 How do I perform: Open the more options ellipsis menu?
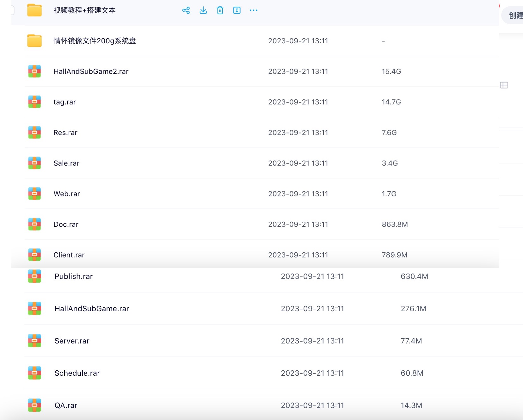point(254,10)
